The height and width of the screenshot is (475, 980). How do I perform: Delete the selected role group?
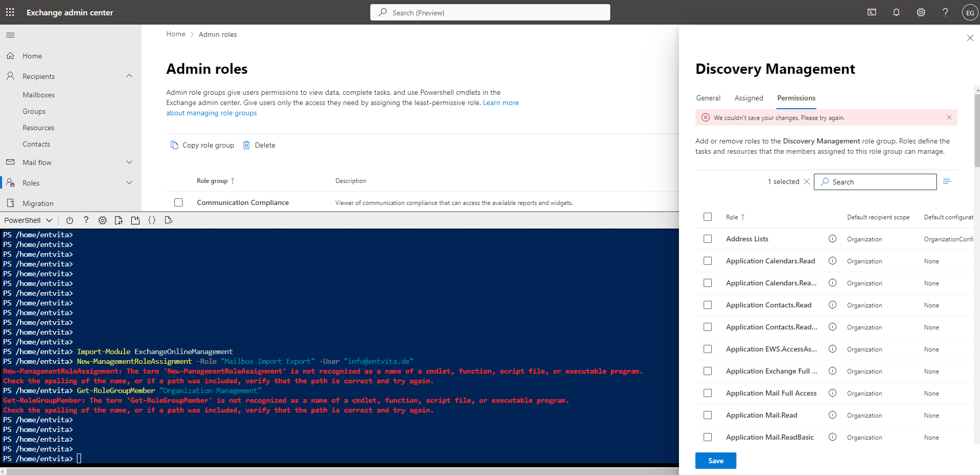(259, 145)
